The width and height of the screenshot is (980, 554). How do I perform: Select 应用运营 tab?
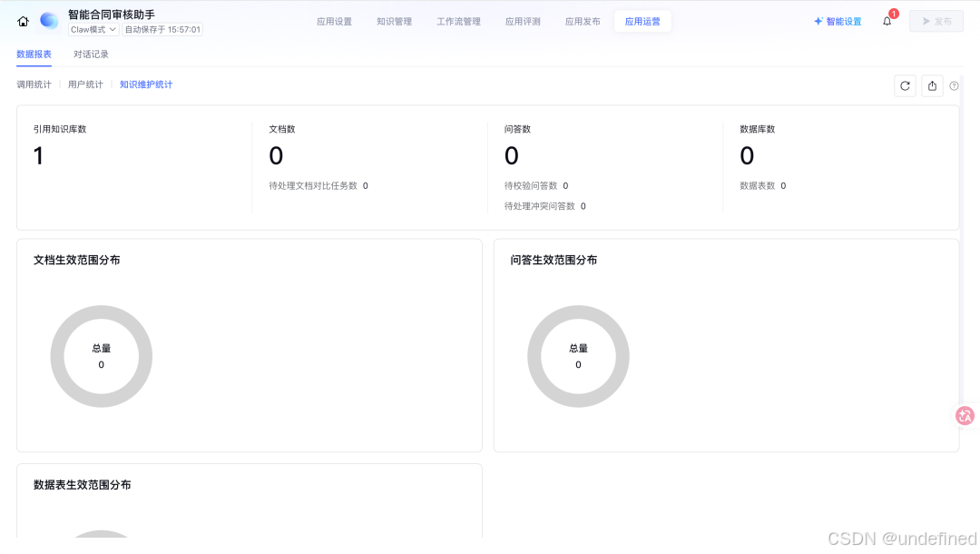642,21
